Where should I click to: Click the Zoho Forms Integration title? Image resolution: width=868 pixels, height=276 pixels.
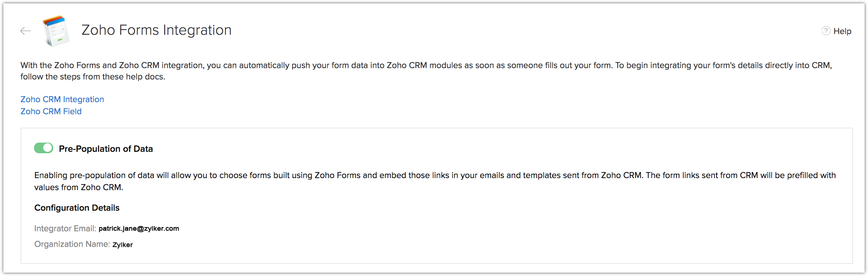(156, 30)
